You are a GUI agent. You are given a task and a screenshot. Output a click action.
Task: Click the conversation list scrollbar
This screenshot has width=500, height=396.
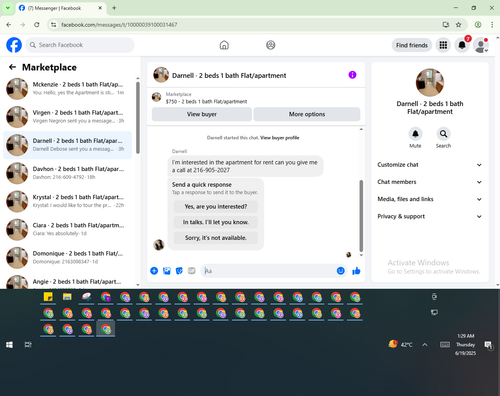point(138,117)
